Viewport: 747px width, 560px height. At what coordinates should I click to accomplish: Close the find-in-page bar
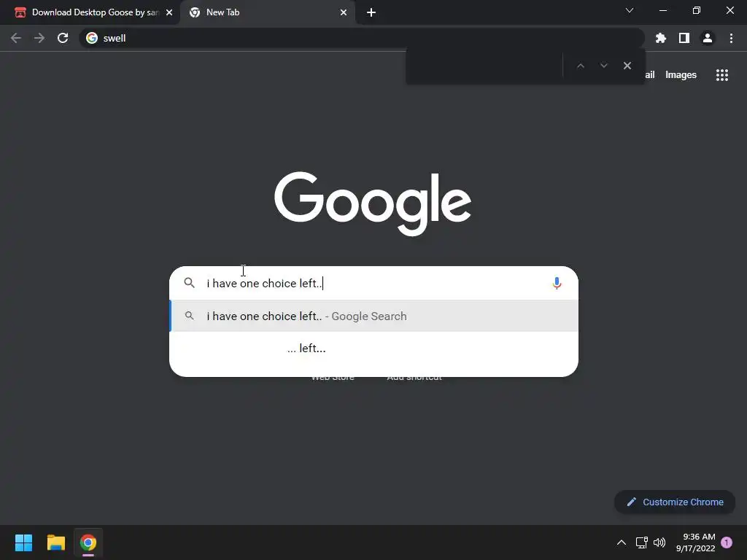(x=627, y=66)
